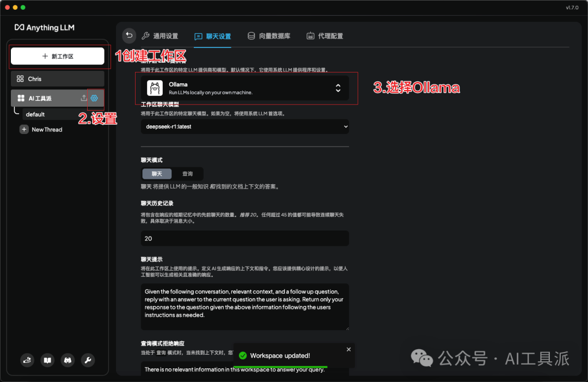Click the 聊天历史记录 heading
The height and width of the screenshot is (382, 588).
157,203
